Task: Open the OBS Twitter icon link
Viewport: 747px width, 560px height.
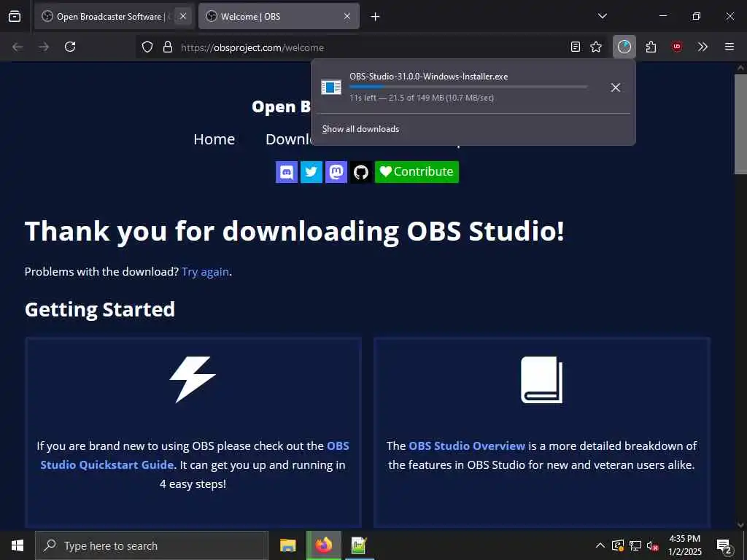Action: 311,172
